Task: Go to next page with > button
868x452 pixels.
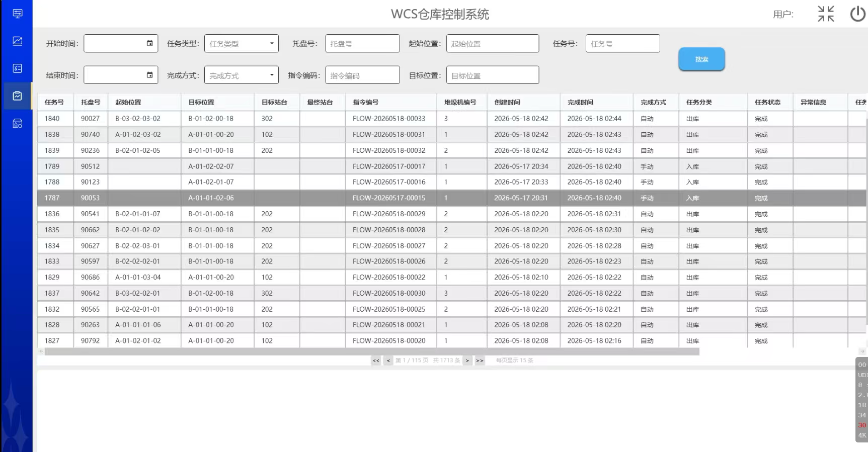Action: click(467, 360)
